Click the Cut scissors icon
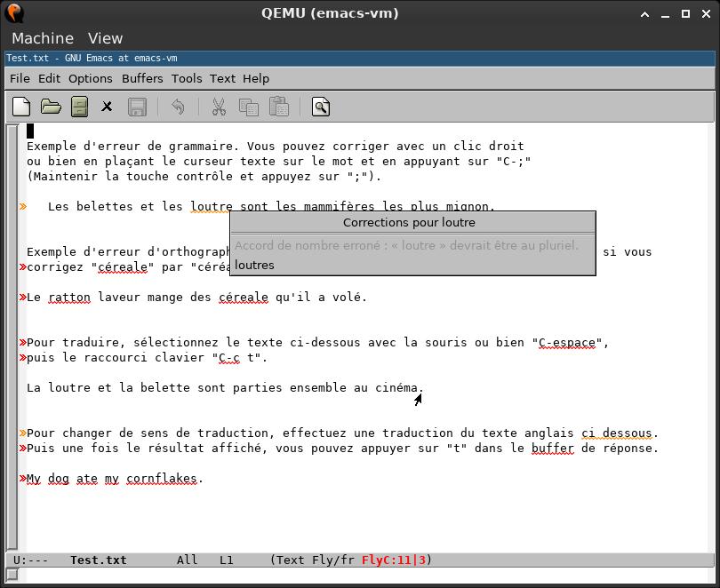Viewport: 720px width, 588px height. pyautogui.click(x=219, y=107)
